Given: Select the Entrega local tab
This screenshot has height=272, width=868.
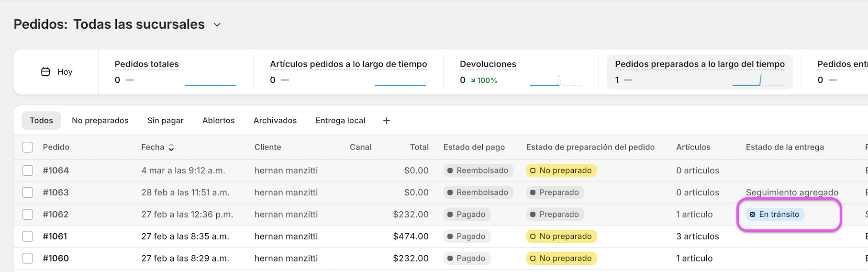Looking at the screenshot, I should coord(340,121).
